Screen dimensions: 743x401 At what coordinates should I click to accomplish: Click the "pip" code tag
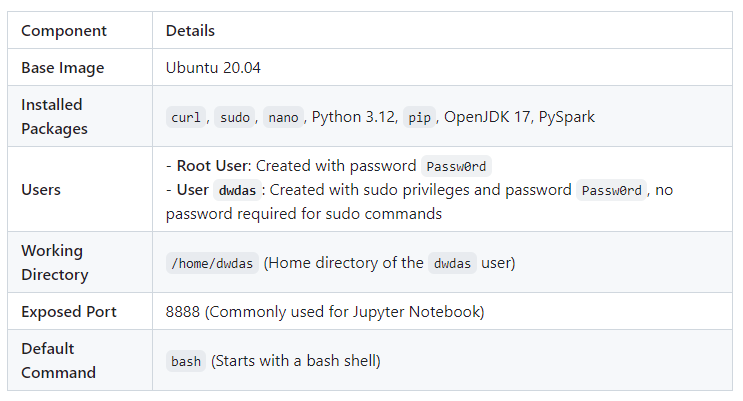click(419, 117)
